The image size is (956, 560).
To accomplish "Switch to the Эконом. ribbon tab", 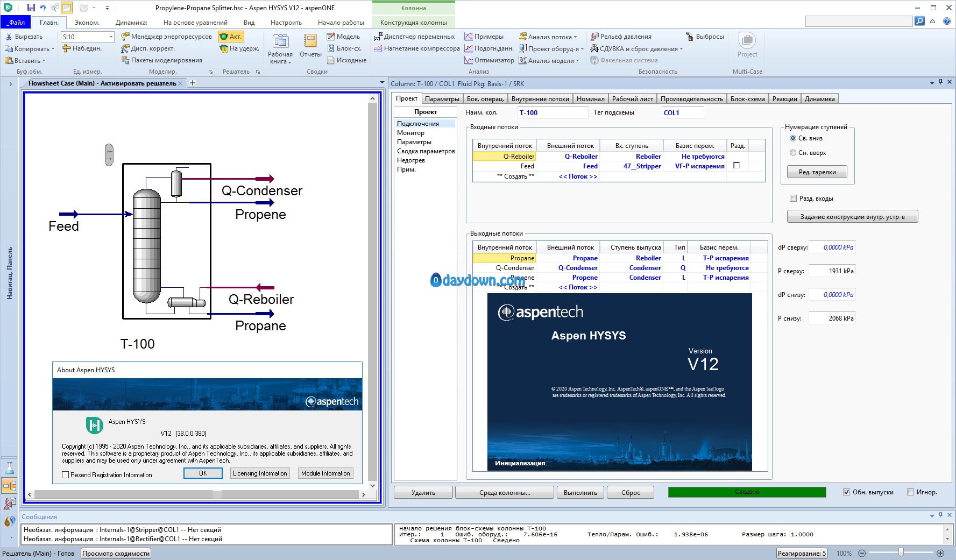I will (x=87, y=22).
